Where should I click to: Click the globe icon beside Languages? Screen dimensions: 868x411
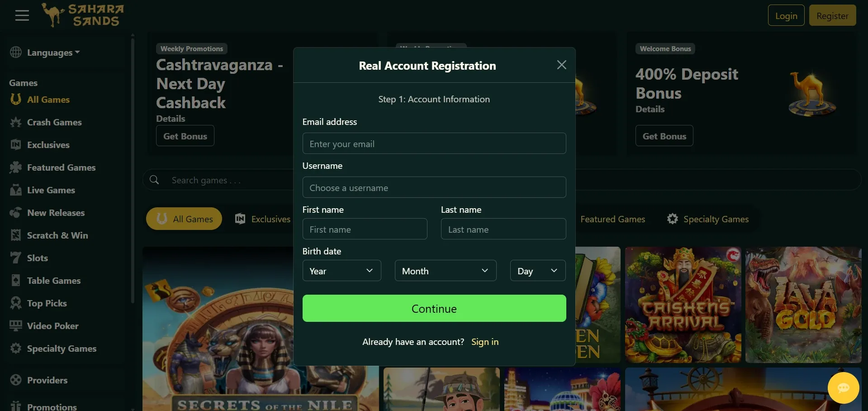point(16,53)
